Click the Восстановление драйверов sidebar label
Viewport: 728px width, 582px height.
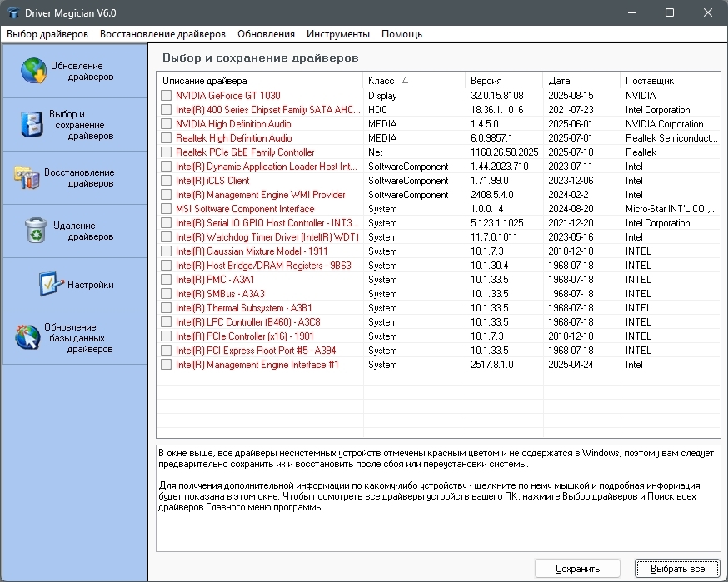click(79, 177)
